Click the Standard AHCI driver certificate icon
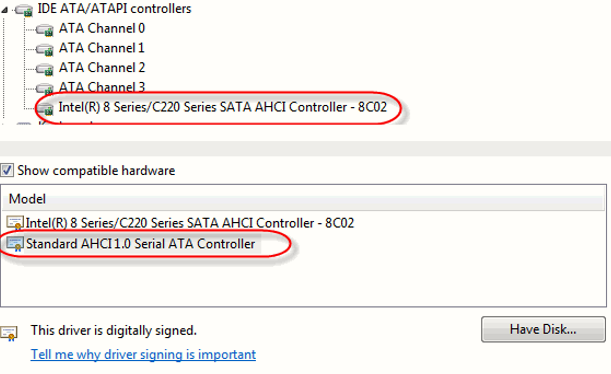Screen dimensions: 611x374 click(x=15, y=244)
